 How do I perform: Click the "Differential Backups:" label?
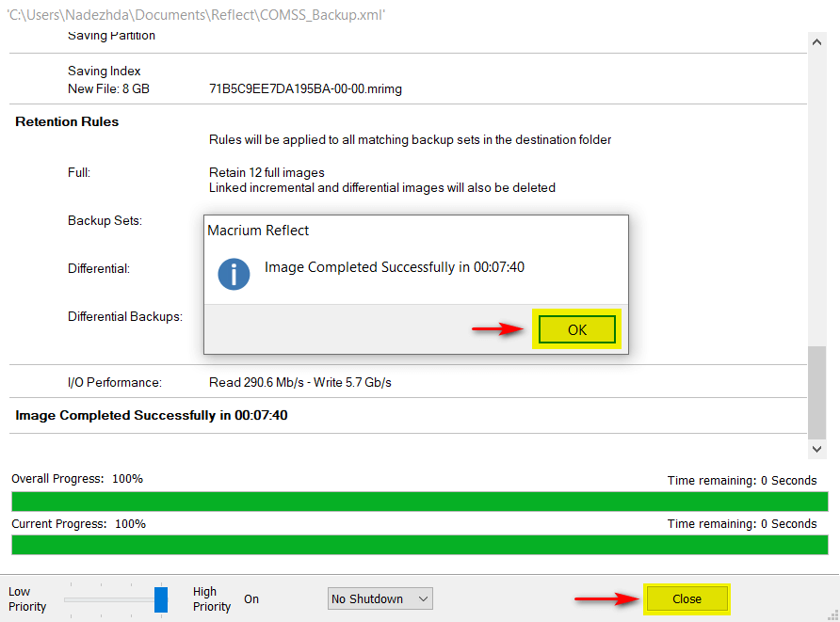pos(125,316)
